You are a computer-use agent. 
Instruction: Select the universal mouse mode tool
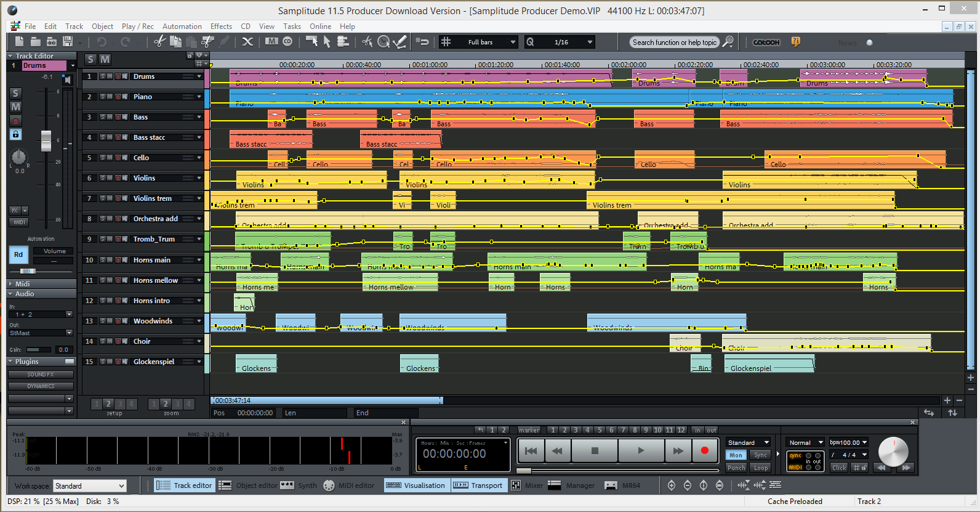pyautogui.click(x=311, y=42)
